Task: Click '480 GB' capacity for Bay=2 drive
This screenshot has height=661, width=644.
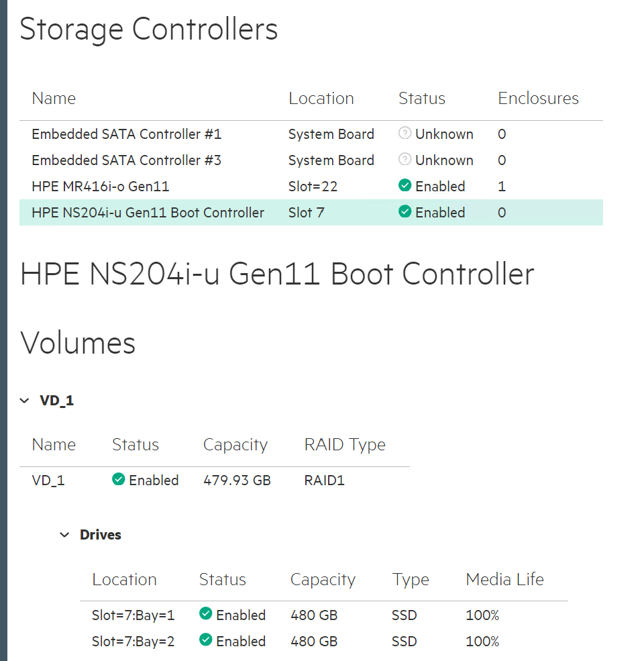Action: [x=314, y=642]
